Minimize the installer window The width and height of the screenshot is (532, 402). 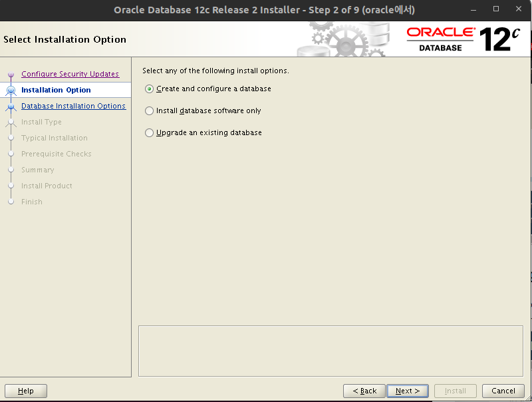473,10
